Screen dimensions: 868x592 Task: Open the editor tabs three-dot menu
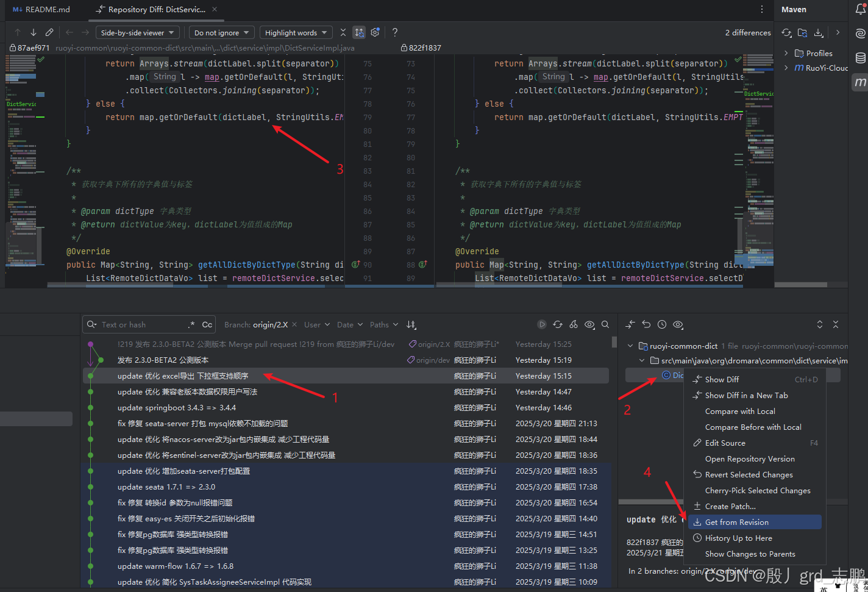pyautogui.click(x=762, y=9)
